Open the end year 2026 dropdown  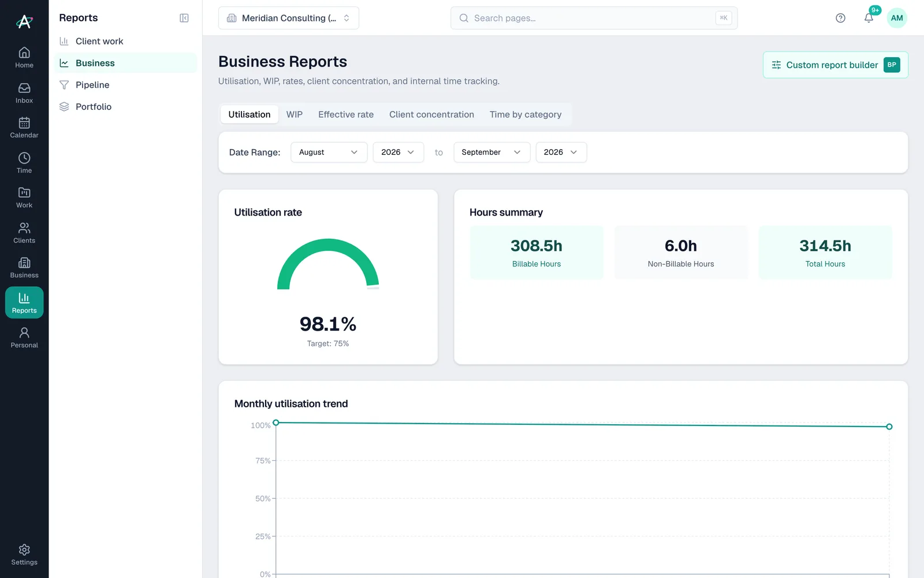pos(561,152)
